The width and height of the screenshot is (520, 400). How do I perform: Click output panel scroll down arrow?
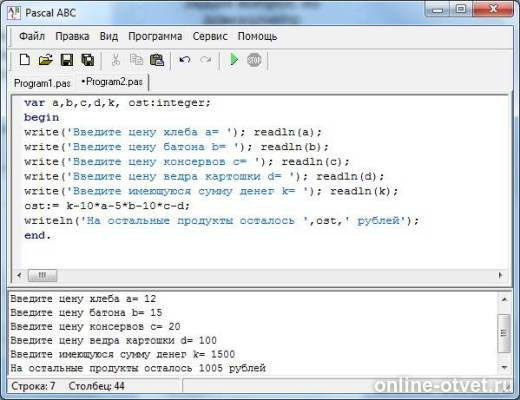coord(504,367)
